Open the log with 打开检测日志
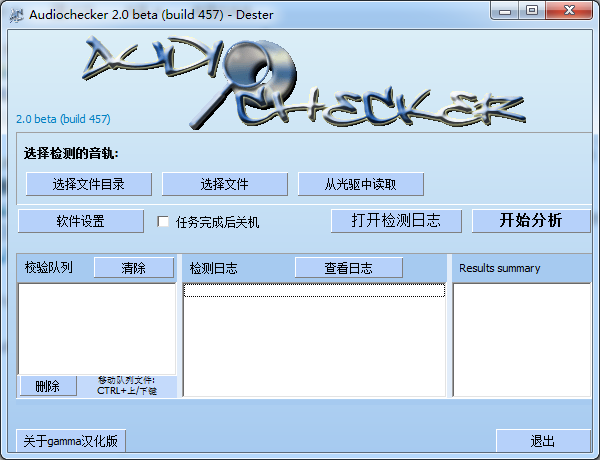 pyautogui.click(x=395, y=221)
